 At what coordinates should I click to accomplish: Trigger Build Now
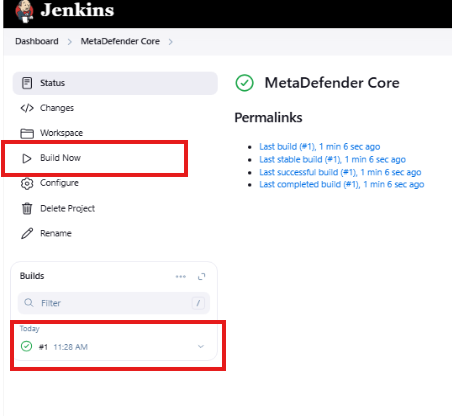coord(60,158)
